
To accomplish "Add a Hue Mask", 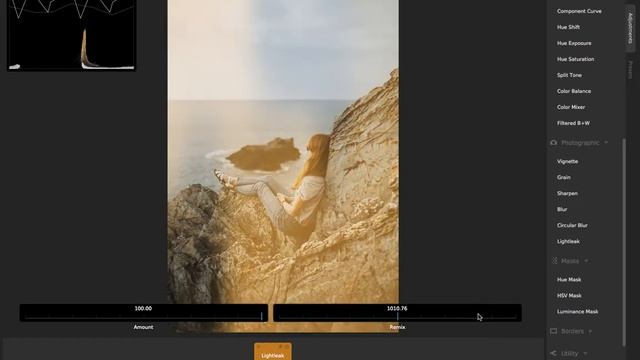I will [569, 280].
